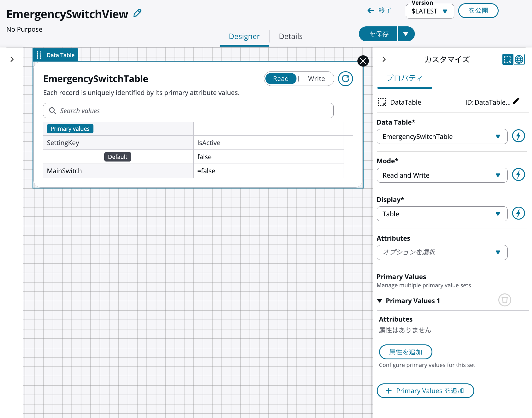
Task: Click the Data Table component label tab
Action: point(56,55)
